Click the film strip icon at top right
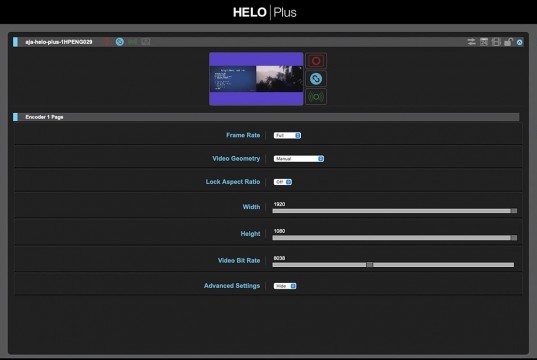This screenshot has width=537, height=360. coord(496,42)
